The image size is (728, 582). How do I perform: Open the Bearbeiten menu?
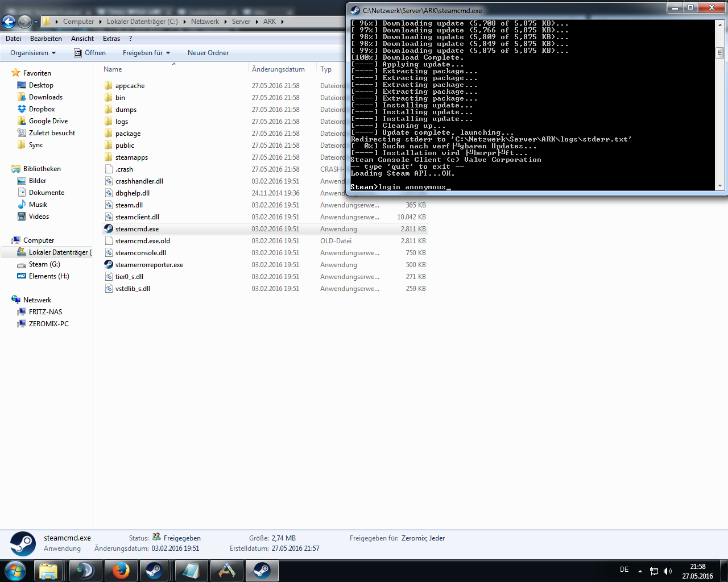46,39
